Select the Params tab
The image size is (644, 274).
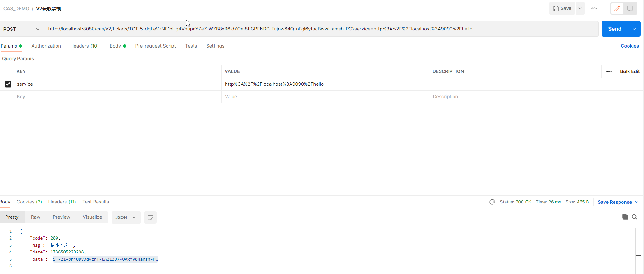(x=11, y=46)
